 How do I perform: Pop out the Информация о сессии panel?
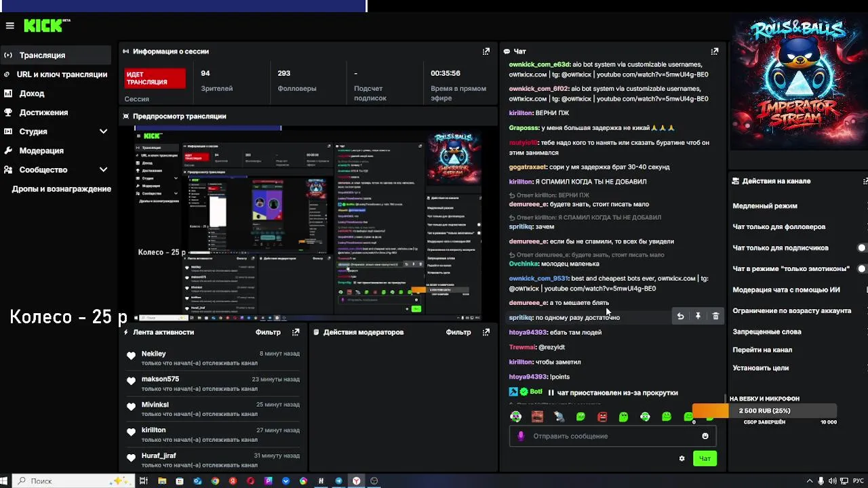pos(486,52)
